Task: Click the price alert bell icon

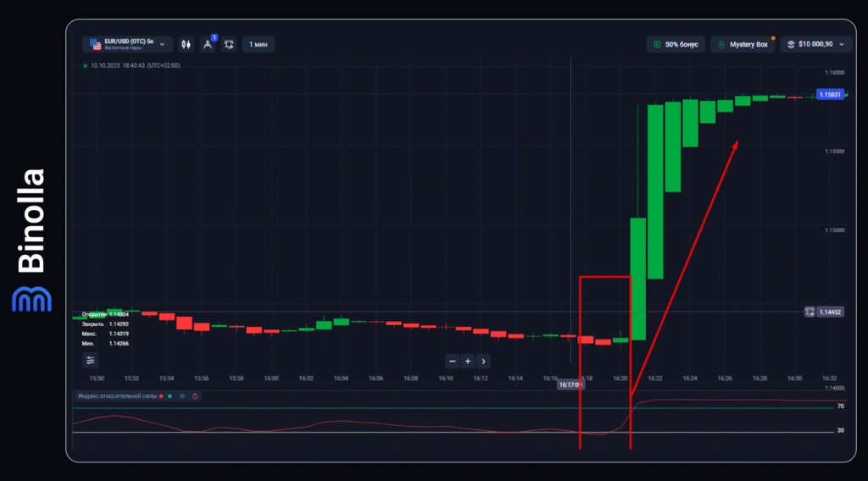Action: [228, 44]
